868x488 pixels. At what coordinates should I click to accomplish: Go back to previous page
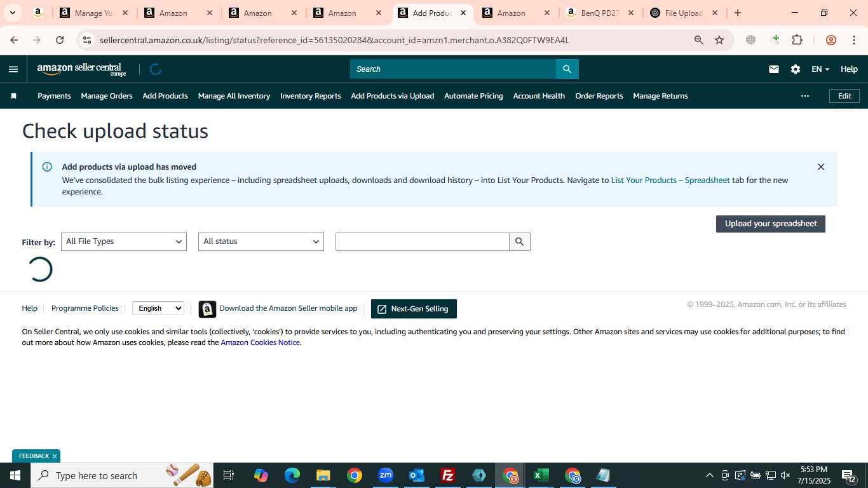pos(14,40)
